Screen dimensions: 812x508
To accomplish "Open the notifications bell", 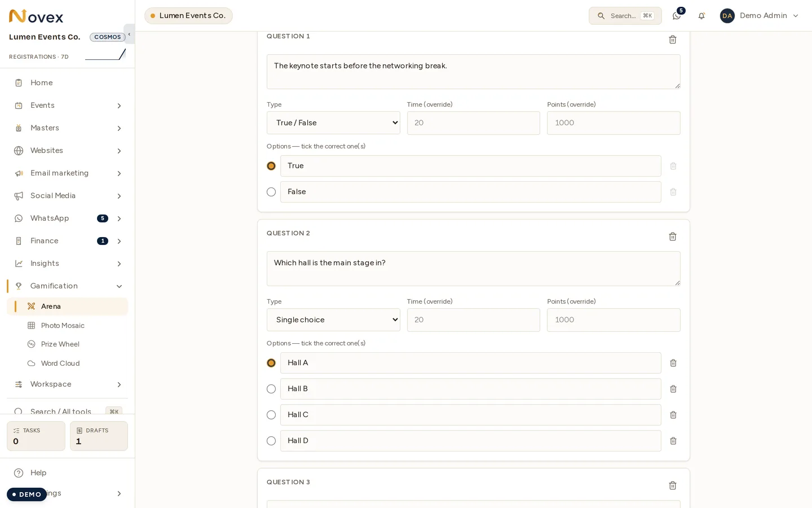I will (701, 16).
